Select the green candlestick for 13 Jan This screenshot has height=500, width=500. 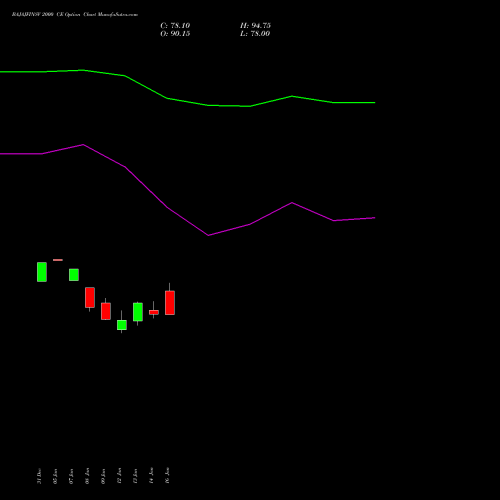138,312
